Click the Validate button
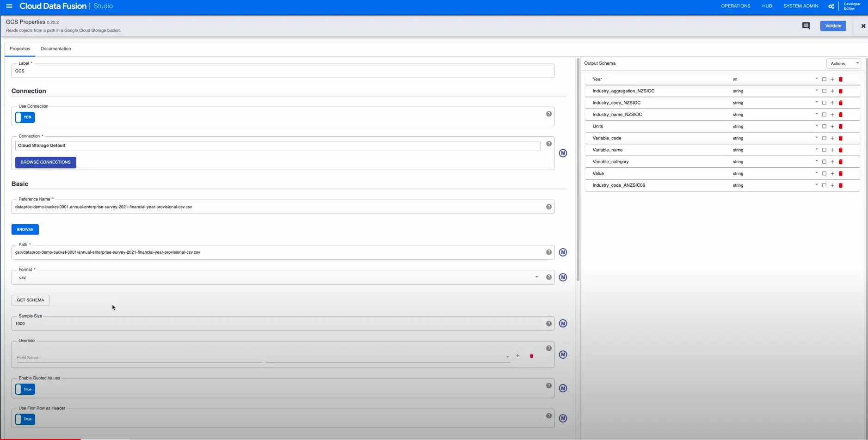 point(833,26)
